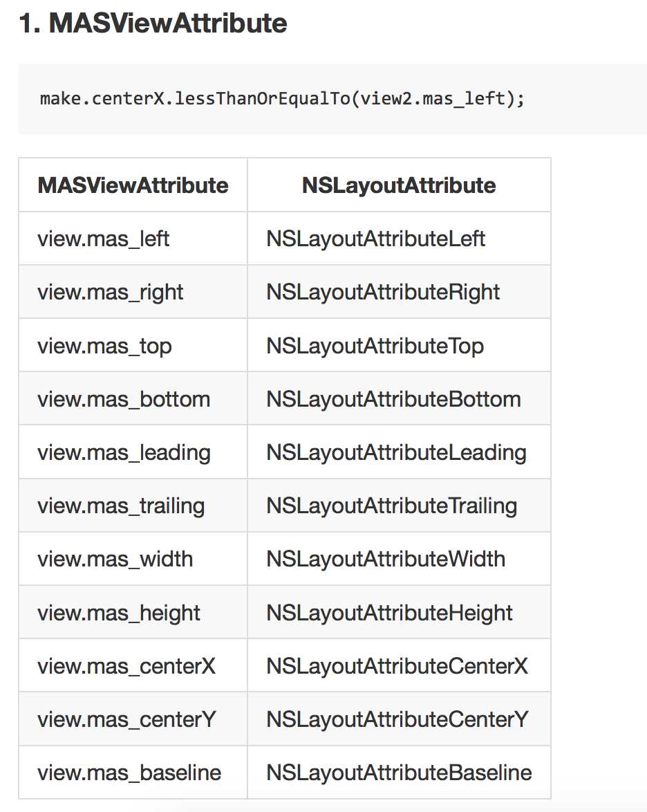This screenshot has width=647, height=812.
Task: Select the NSLayoutAttributeLeft cell
Action: (x=376, y=239)
